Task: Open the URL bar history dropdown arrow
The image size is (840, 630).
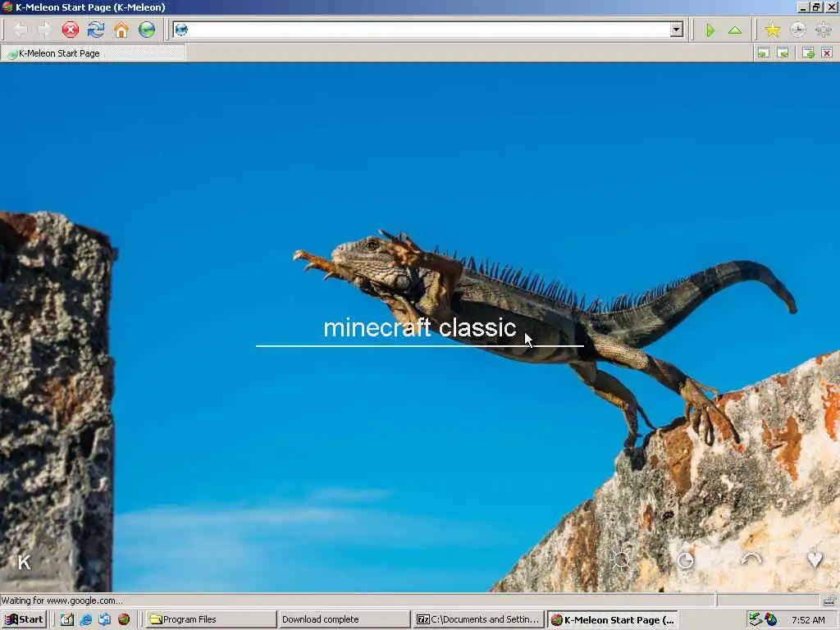Action: coord(677,30)
